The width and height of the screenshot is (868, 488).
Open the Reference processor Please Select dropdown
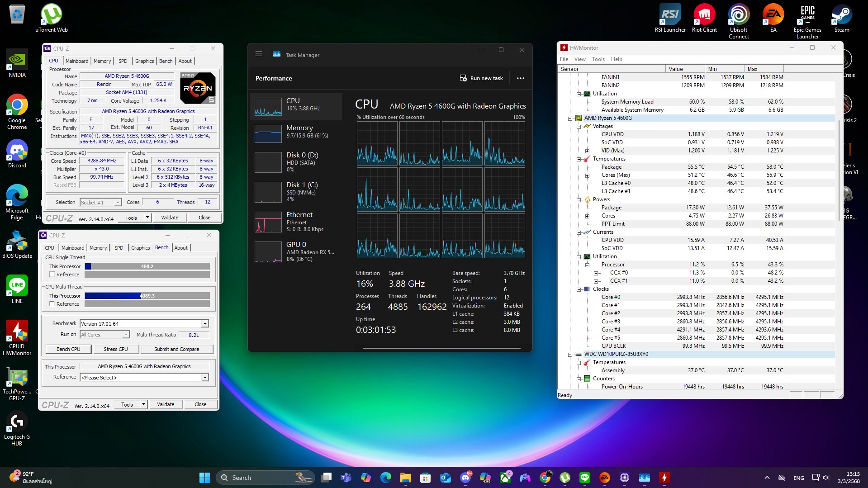tap(205, 378)
